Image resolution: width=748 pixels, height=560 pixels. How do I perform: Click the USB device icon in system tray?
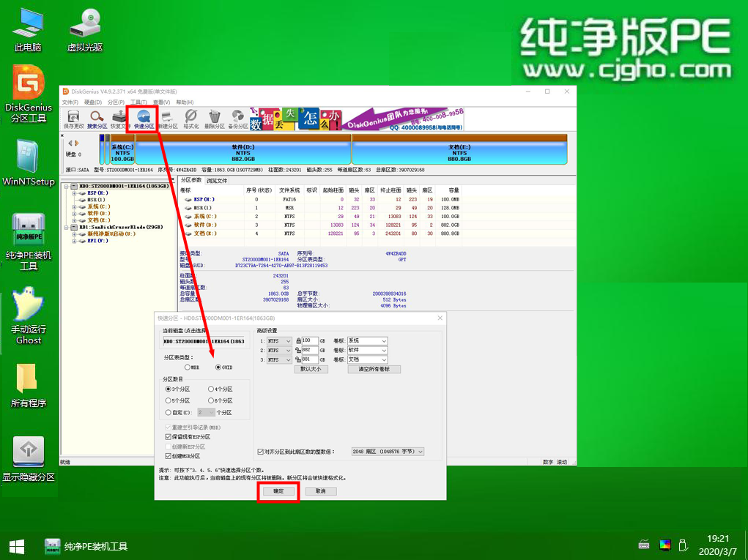coord(683,545)
